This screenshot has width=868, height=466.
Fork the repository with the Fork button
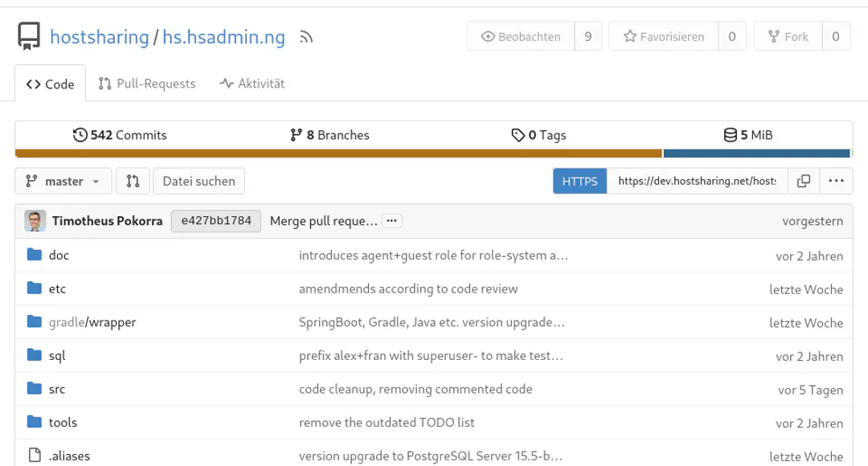point(788,36)
